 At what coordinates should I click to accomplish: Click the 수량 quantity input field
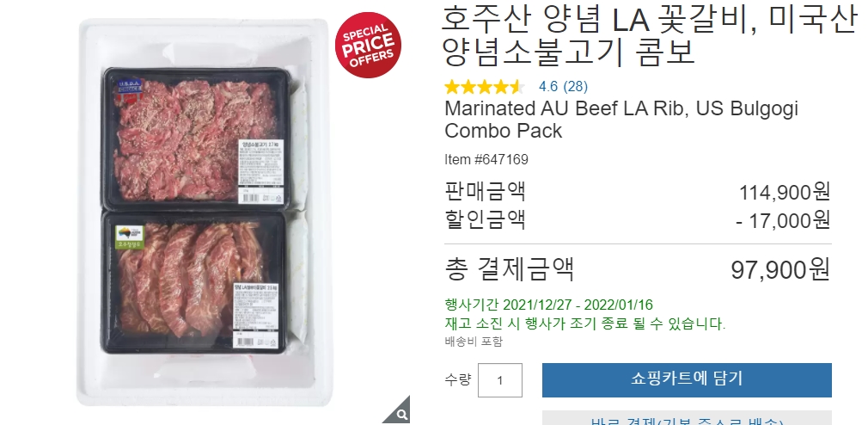tap(500, 380)
